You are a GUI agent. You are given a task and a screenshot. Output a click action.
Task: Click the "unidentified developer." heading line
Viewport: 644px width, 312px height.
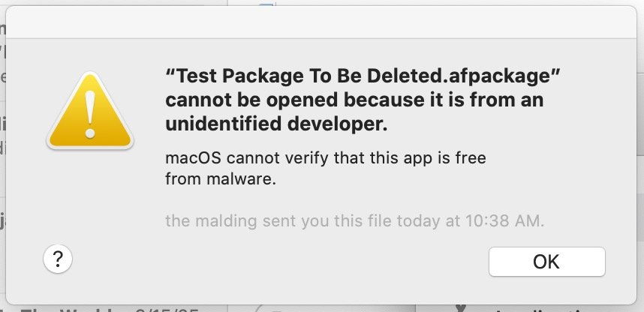276,124
